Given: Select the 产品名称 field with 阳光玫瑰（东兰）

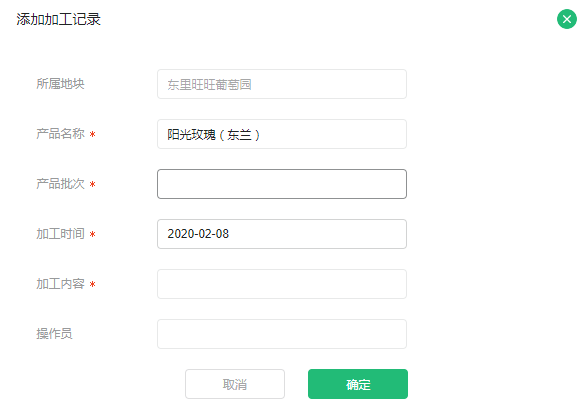Looking at the screenshot, I should [x=282, y=134].
